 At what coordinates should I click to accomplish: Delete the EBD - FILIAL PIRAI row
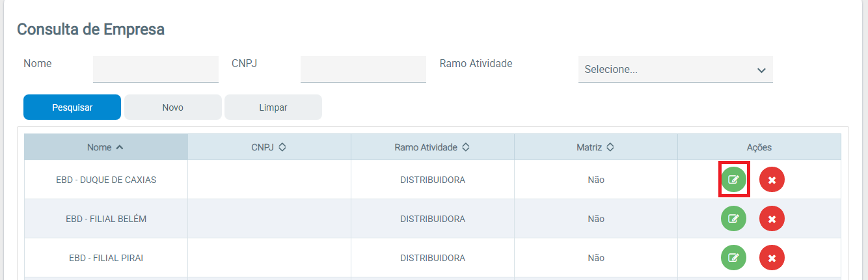click(772, 258)
